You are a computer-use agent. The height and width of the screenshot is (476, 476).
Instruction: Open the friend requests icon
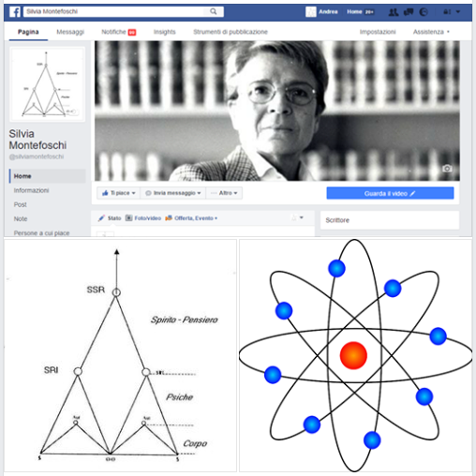pos(394,12)
